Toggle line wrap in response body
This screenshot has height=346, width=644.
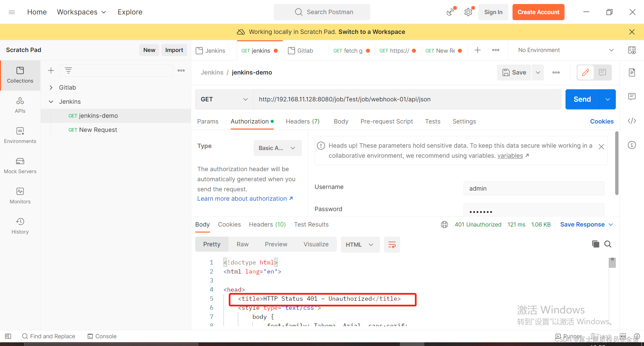[x=392, y=245]
